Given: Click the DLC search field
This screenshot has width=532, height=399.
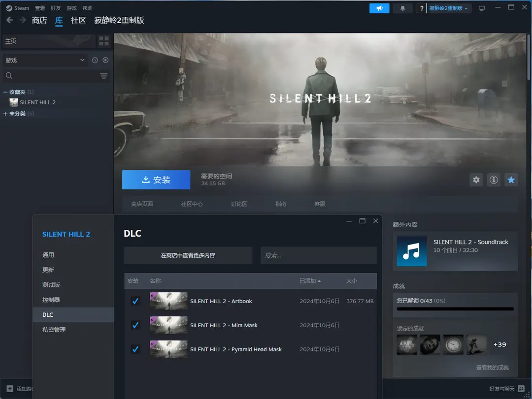Looking at the screenshot, I should coord(319,255).
